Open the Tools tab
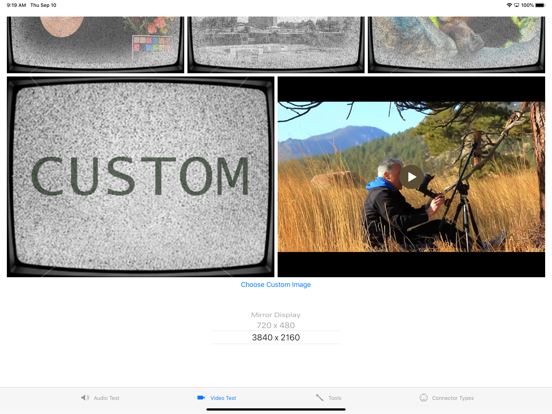 (328, 398)
